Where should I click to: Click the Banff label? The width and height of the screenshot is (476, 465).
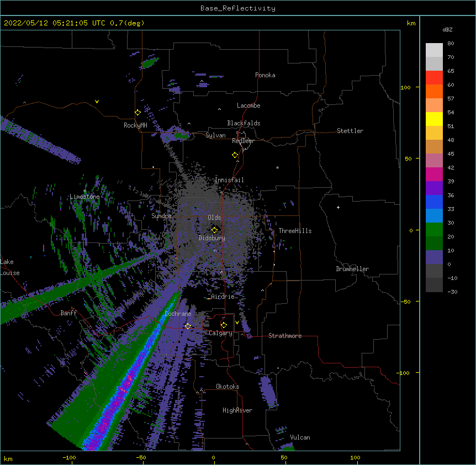[x=68, y=313]
